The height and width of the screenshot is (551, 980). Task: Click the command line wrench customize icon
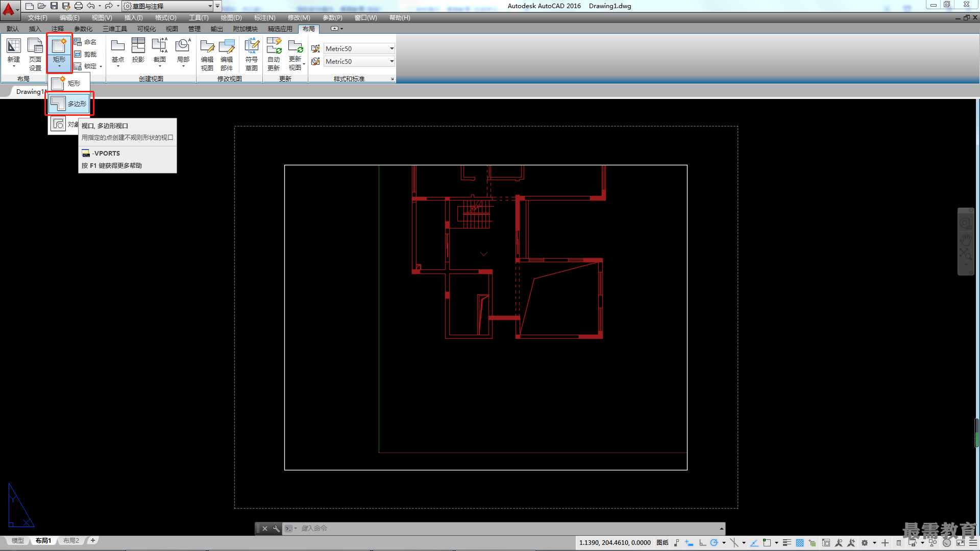276,529
